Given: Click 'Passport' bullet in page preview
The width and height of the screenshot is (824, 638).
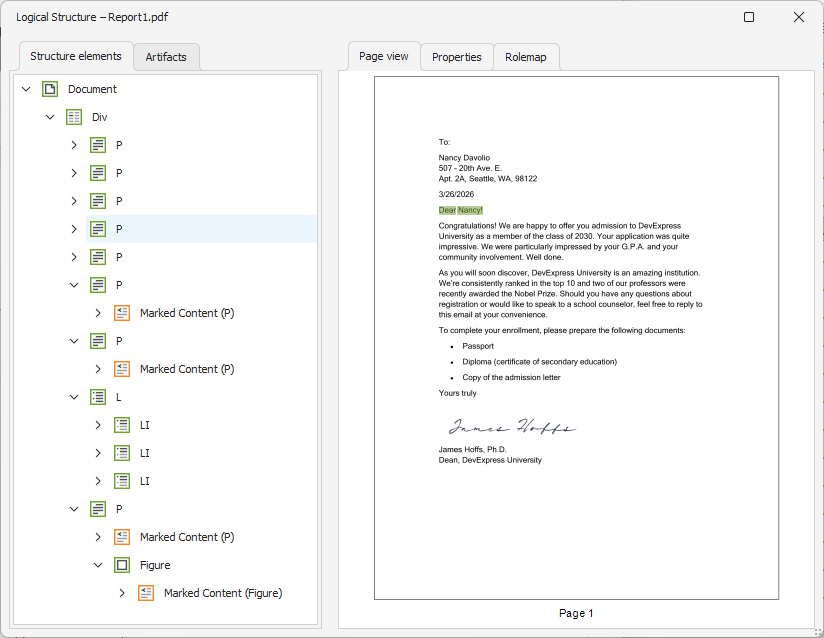Looking at the screenshot, I should coord(478,346).
